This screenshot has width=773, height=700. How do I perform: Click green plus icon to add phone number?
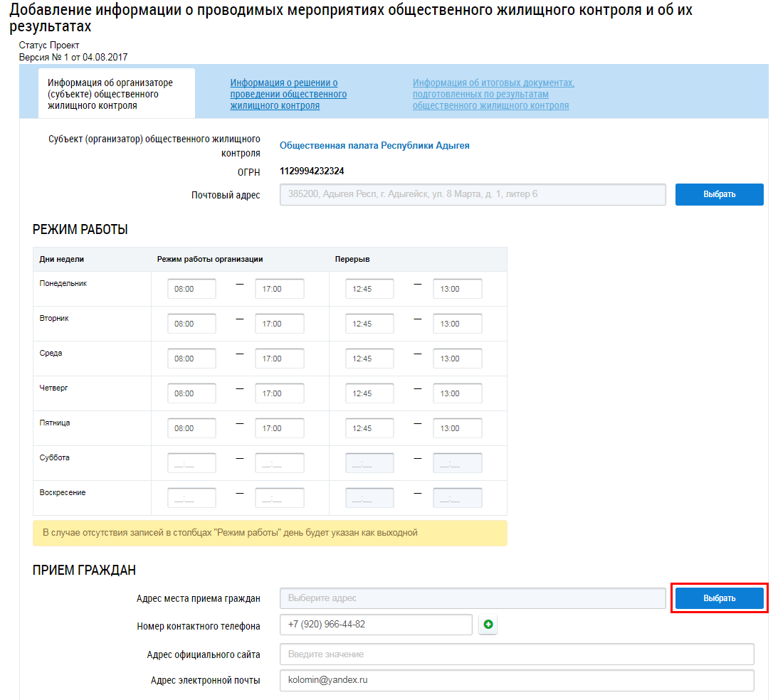click(x=488, y=625)
